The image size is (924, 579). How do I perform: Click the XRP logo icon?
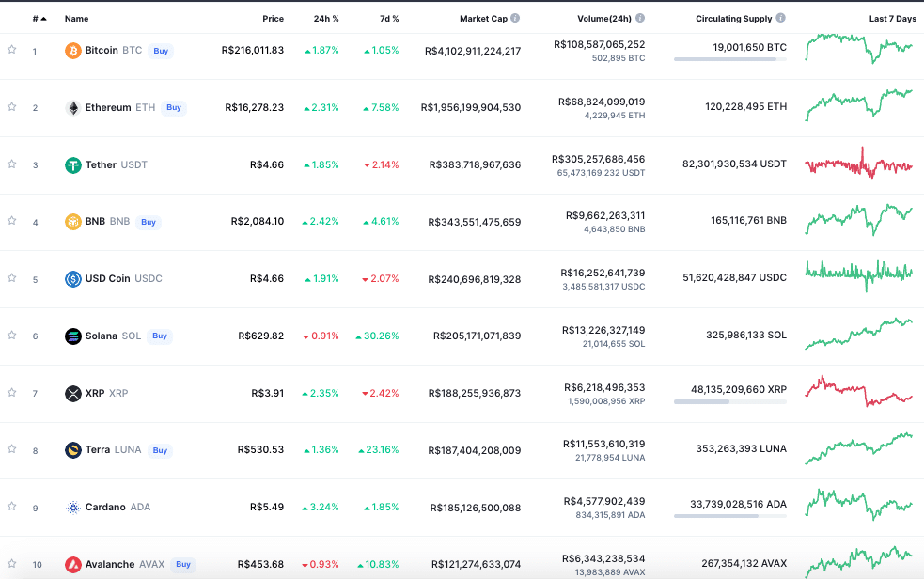(x=73, y=394)
